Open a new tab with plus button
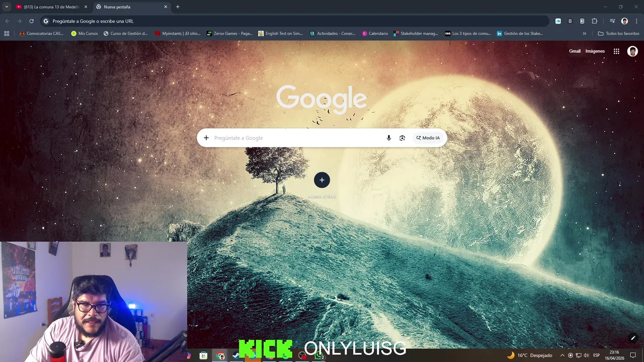644x362 pixels. (178, 7)
